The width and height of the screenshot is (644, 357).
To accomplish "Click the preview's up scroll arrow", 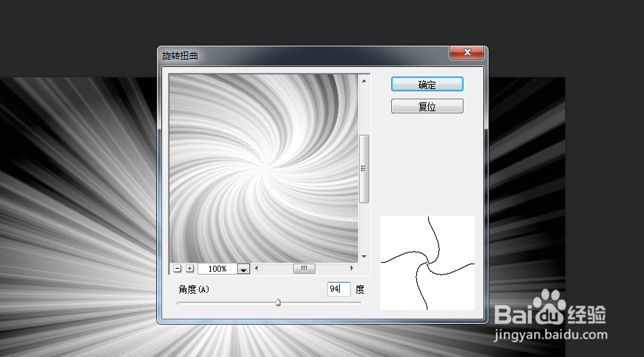I will [364, 81].
